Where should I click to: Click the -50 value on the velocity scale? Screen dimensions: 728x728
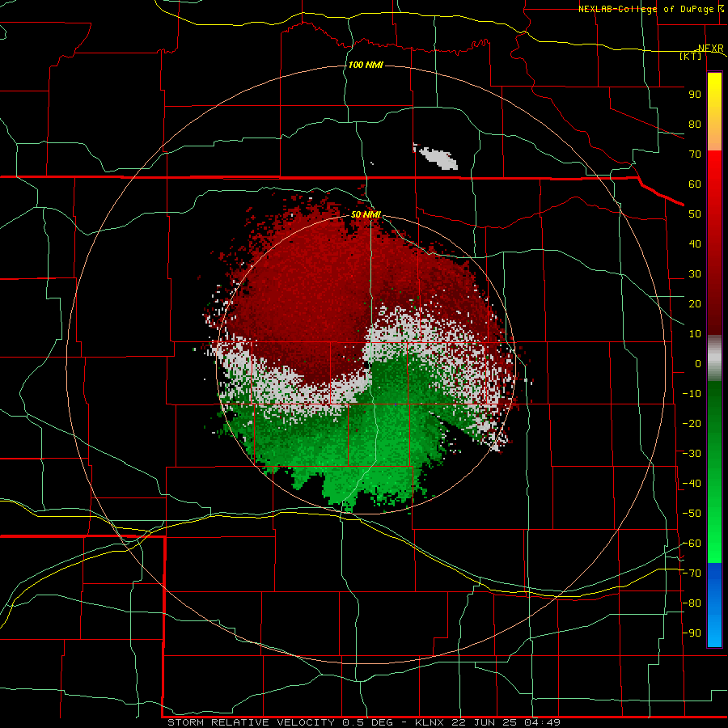point(692,514)
